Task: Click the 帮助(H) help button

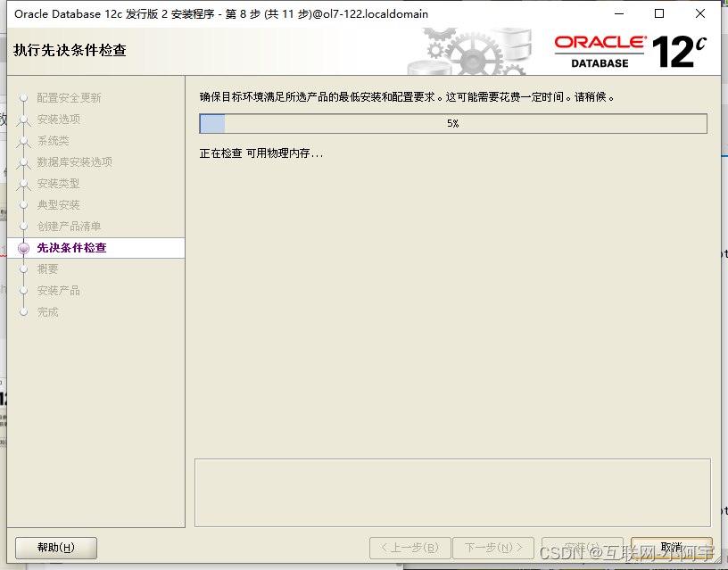Action: [x=56, y=548]
